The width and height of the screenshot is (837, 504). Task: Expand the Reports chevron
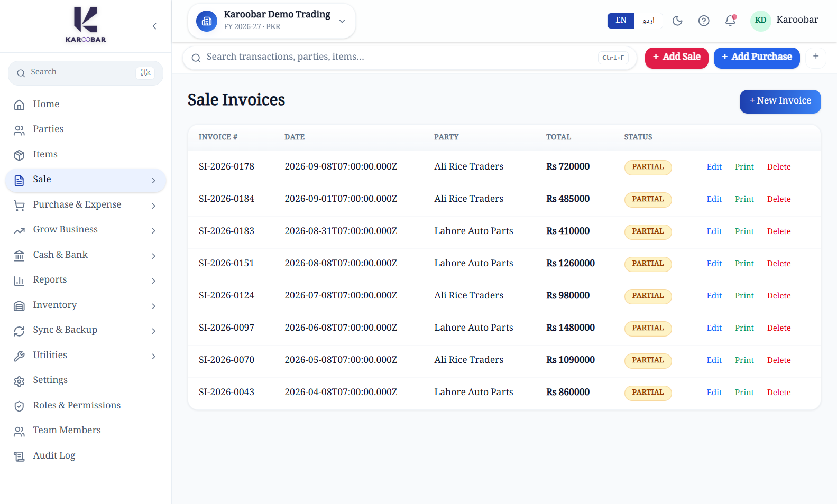[x=154, y=281]
